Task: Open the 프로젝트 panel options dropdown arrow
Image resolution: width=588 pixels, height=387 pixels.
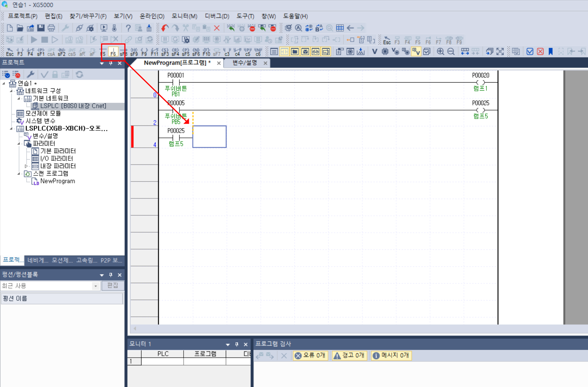Action: 102,63
